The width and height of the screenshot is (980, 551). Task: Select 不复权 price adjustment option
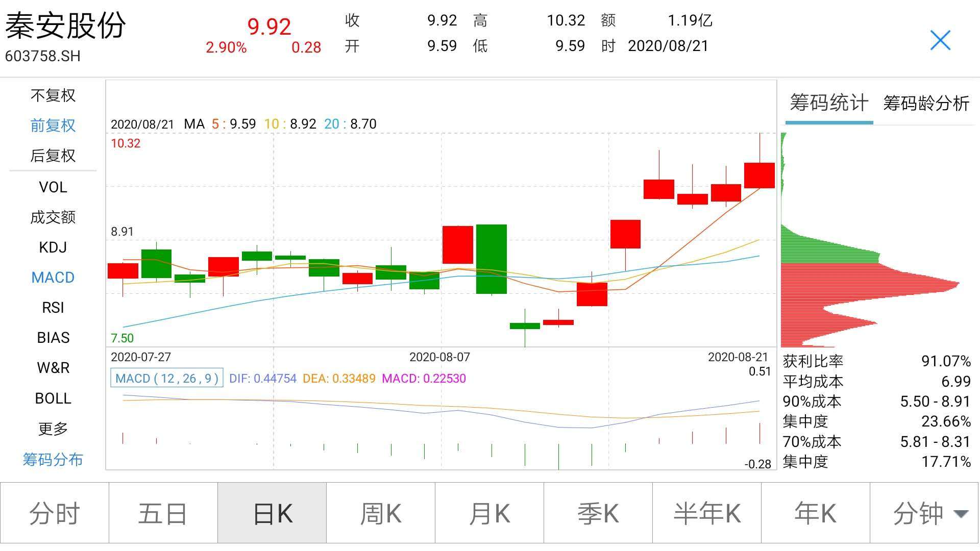tap(53, 95)
